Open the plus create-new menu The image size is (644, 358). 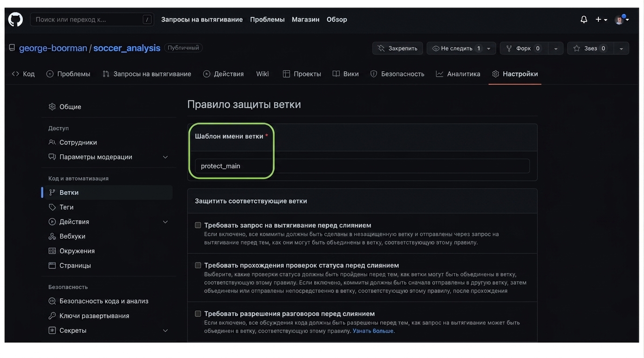601,20
